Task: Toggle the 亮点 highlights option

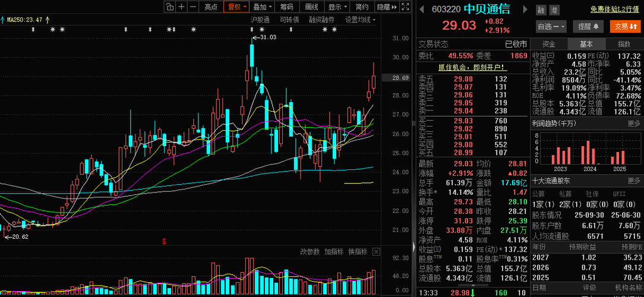Action: coord(211,7)
